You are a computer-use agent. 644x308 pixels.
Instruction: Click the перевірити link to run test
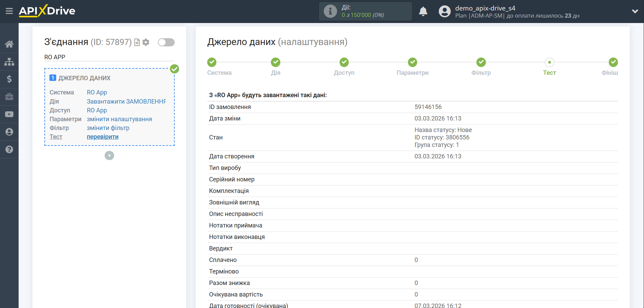(102, 136)
